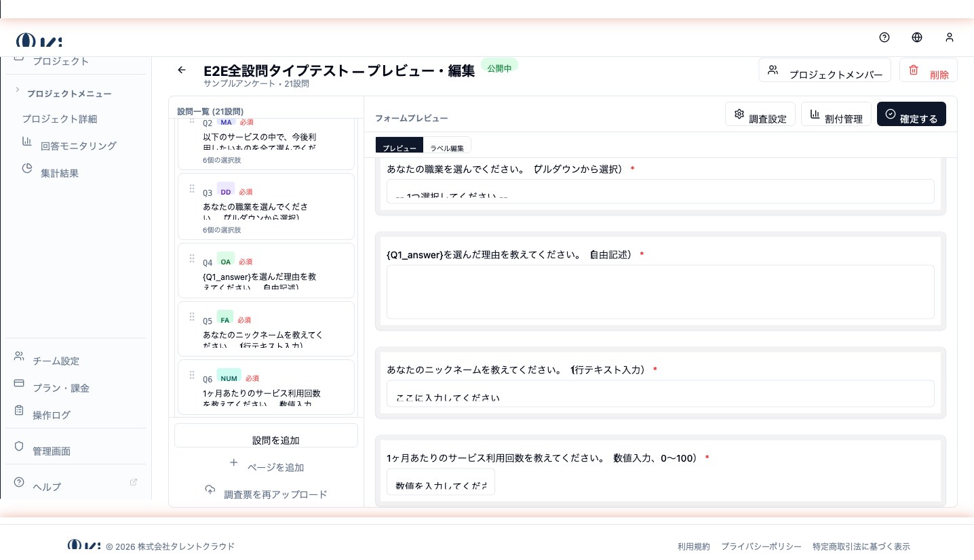Open the user account icon
This screenshot has height=560, width=974.
click(950, 37)
